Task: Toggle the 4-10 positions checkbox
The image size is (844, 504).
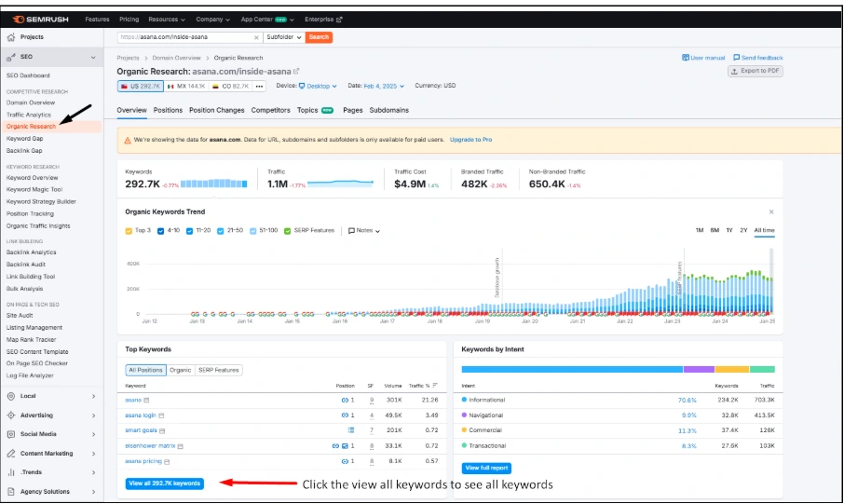Action: point(160,231)
